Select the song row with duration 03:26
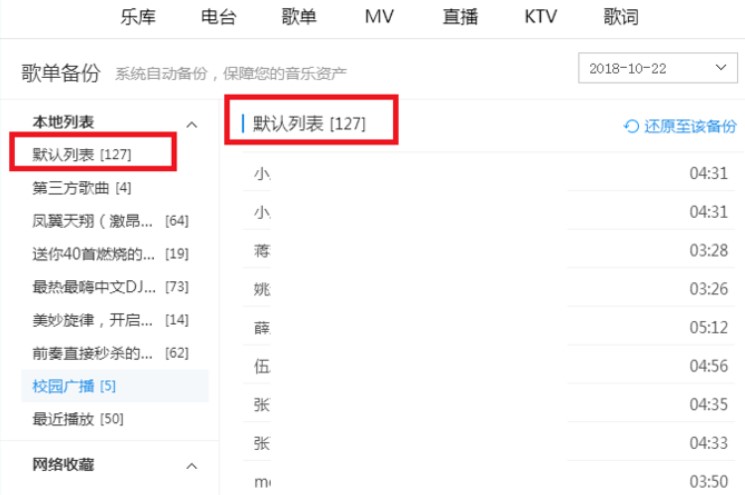This screenshot has width=745, height=495. click(x=488, y=288)
